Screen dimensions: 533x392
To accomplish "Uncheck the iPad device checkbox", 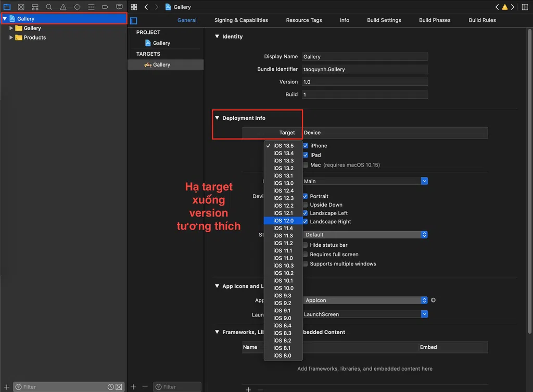I will (x=306, y=155).
